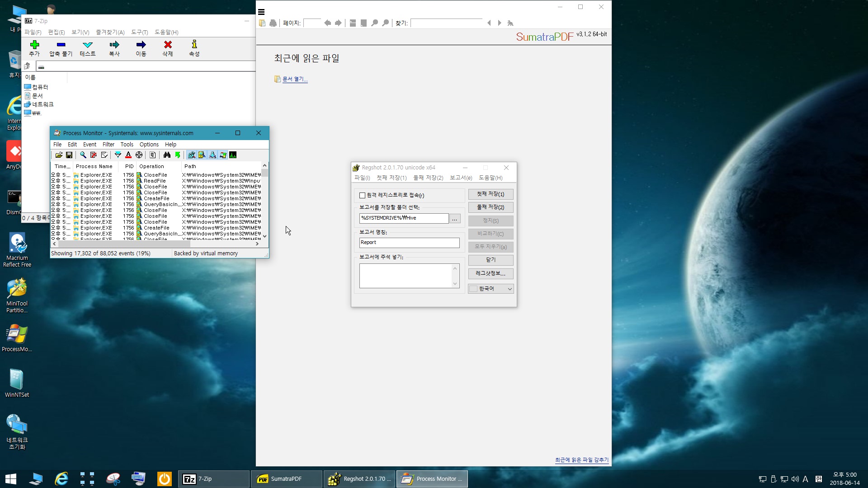Open the 즐겨찾기(A) menu in 7-Zip
Image resolution: width=868 pixels, height=488 pixels.
click(x=110, y=33)
